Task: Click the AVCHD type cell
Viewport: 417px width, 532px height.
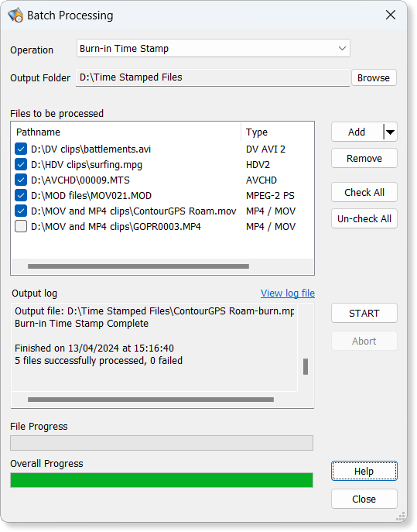Action: click(x=261, y=180)
